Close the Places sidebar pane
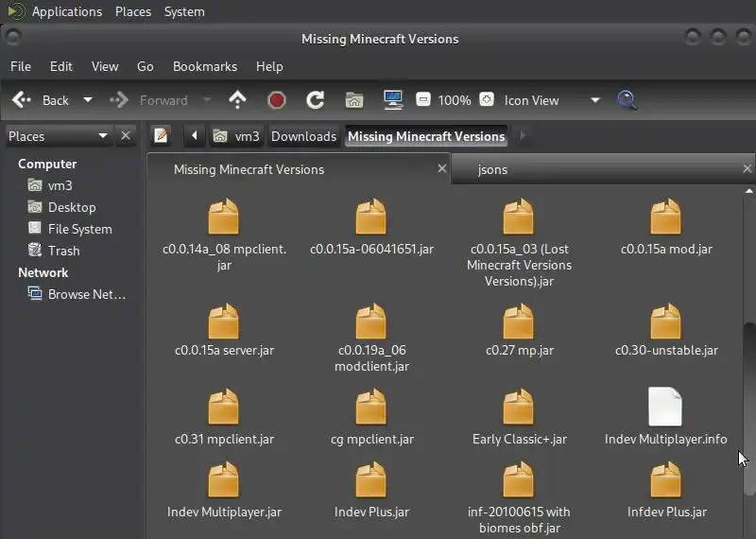Viewport: 756px width, 539px height. tap(126, 135)
